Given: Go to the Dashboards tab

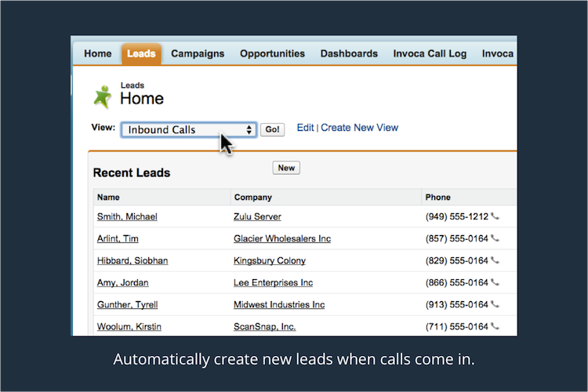Looking at the screenshot, I should [x=349, y=54].
